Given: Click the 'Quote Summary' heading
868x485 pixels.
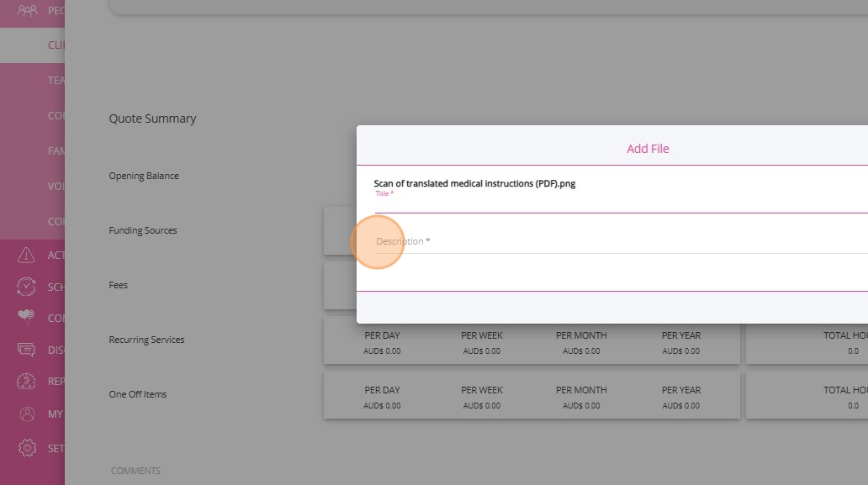Looking at the screenshot, I should click(x=152, y=119).
